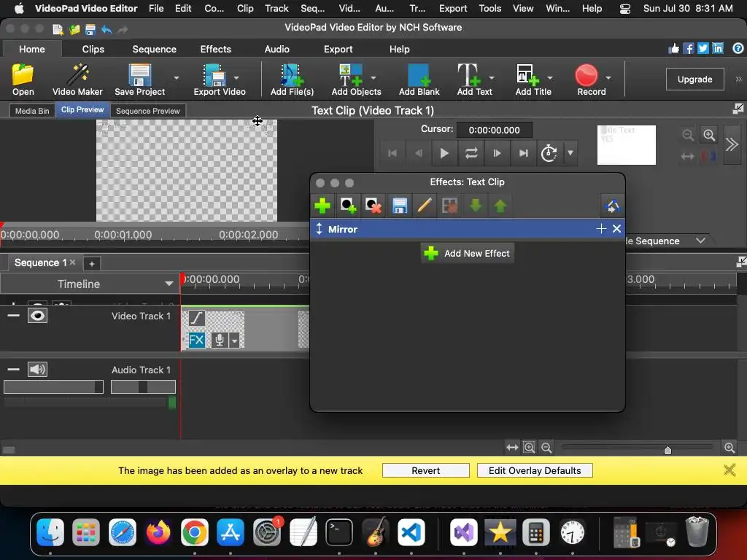The height and width of the screenshot is (560, 747).
Task: Click the Audio Track 1 volume slider
Action: (53, 386)
